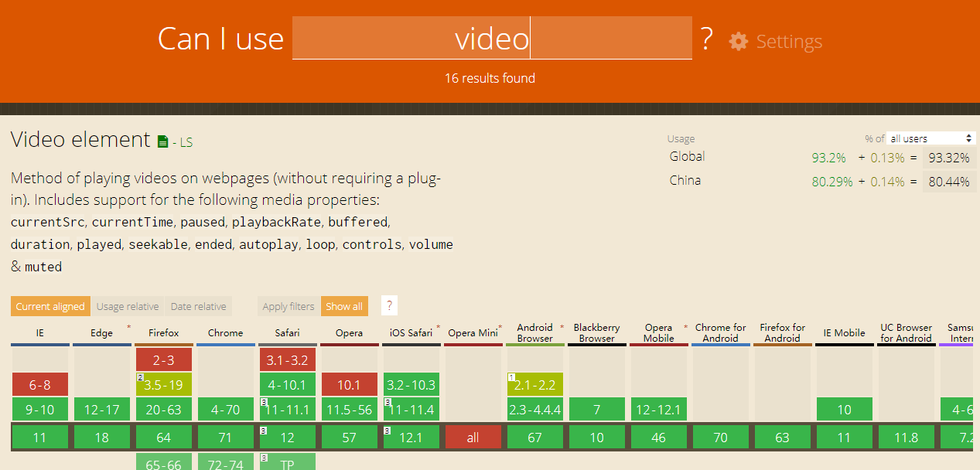The height and width of the screenshot is (470, 980).
Task: Select the Opera Mini column header
Action: [x=473, y=333]
